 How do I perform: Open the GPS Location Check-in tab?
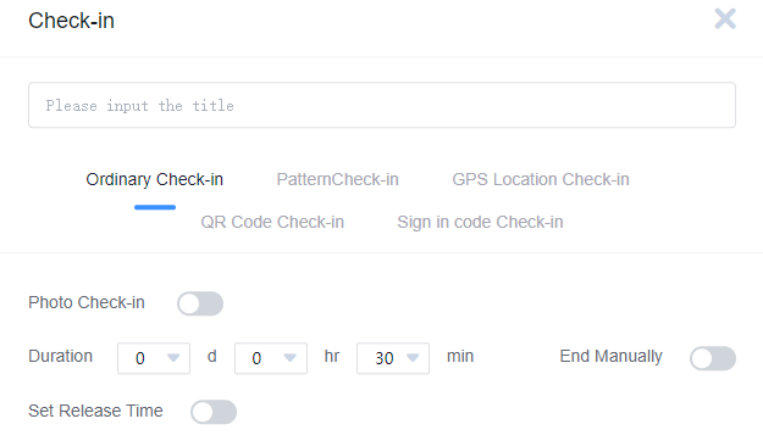540,180
